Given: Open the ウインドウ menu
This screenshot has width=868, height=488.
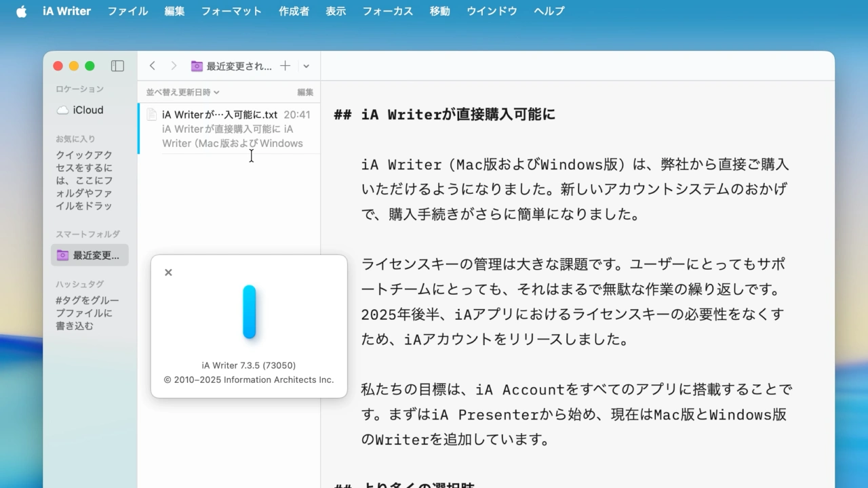Looking at the screenshot, I should click(492, 12).
